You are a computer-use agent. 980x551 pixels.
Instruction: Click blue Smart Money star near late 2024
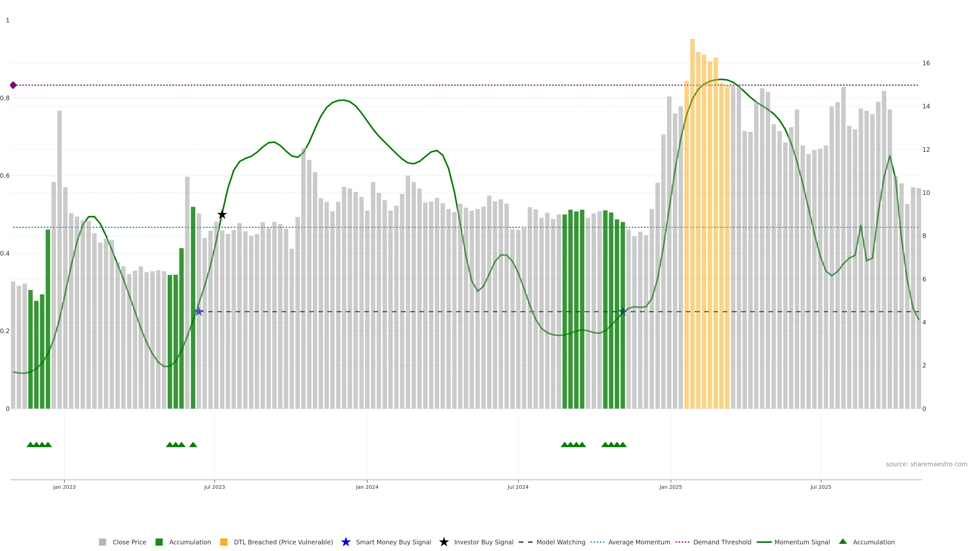622,312
